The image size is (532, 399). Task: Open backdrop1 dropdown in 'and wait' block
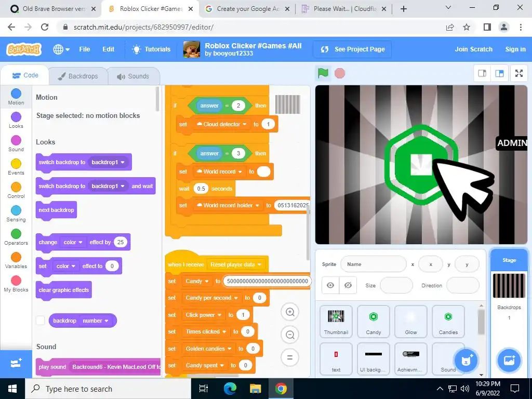(x=108, y=186)
